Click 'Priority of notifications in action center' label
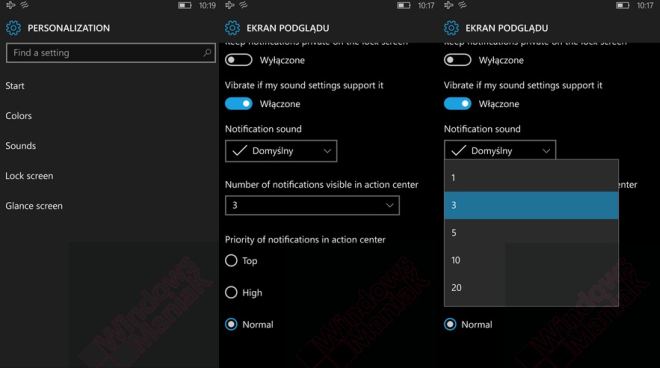Screen dimensions: 660x368 (x=305, y=240)
